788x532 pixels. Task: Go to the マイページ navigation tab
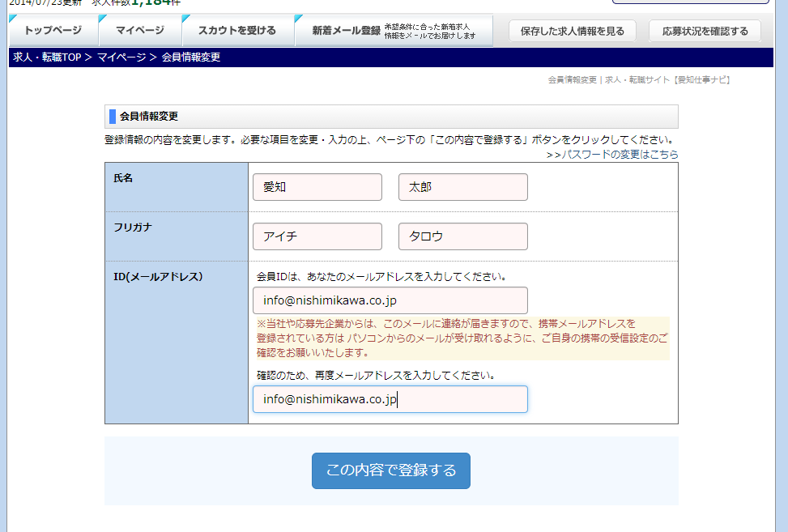point(139,31)
